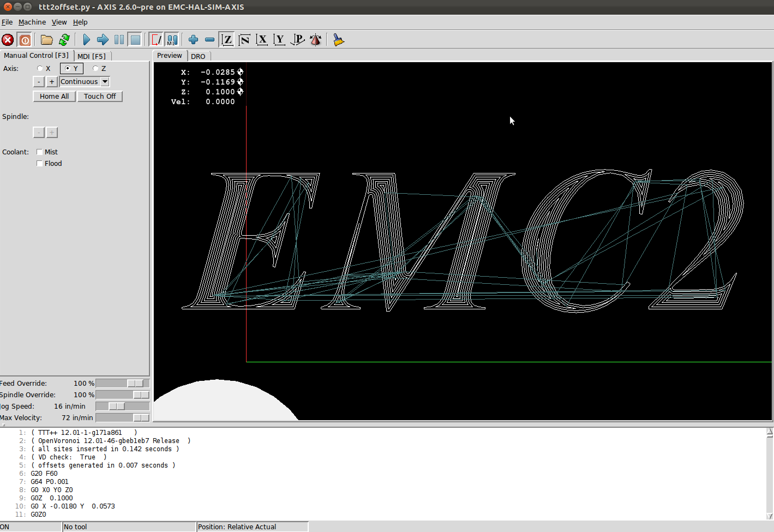Toggle the machine power icon
Viewport: 774px width, 532px height.
click(25, 40)
